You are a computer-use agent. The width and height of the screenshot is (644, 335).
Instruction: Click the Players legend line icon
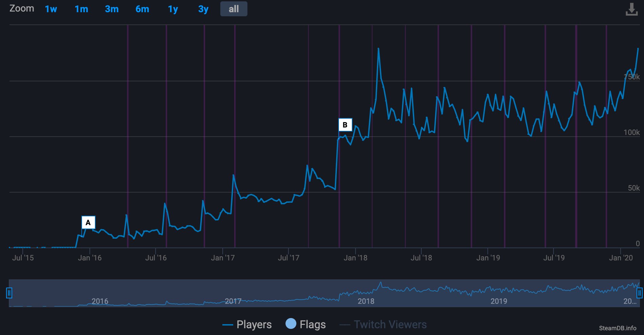pos(228,324)
